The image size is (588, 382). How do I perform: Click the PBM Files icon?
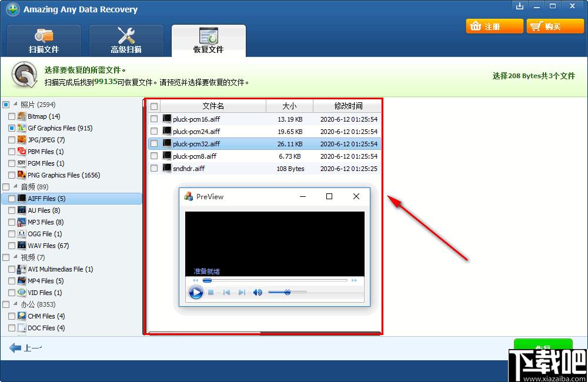coord(22,151)
